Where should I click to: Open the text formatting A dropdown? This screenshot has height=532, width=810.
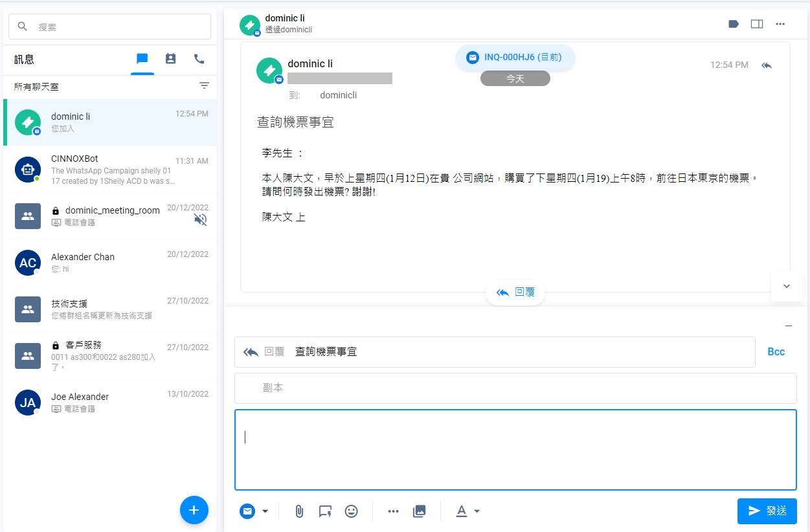click(467, 511)
